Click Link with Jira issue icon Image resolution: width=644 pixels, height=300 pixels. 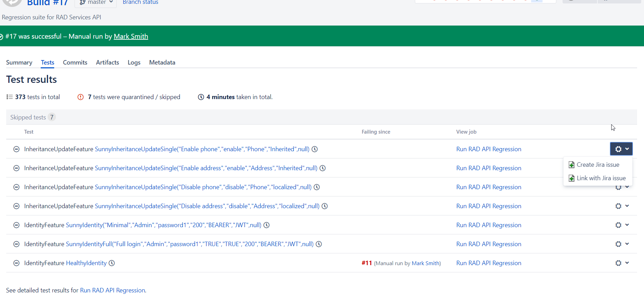[x=572, y=178]
